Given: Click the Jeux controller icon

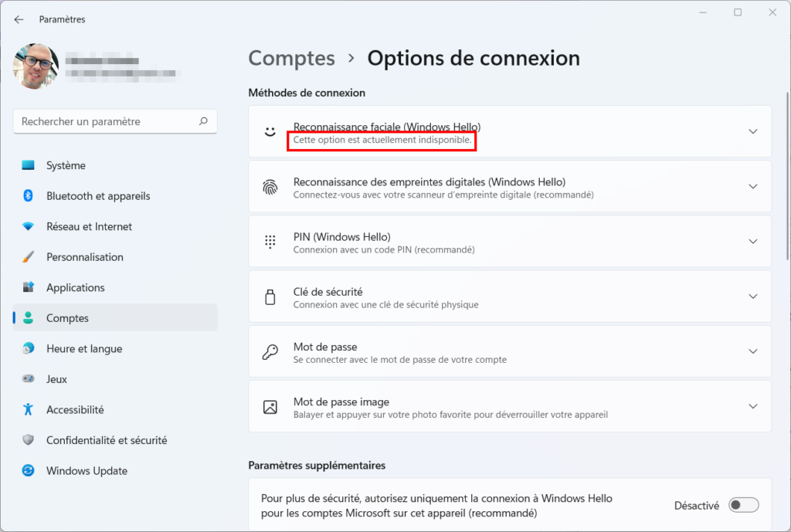Looking at the screenshot, I should pyautogui.click(x=29, y=378).
